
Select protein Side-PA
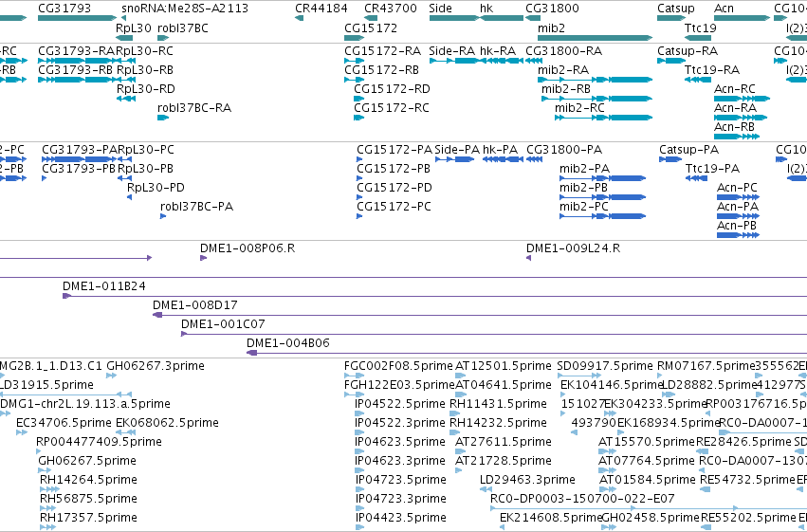(457, 149)
